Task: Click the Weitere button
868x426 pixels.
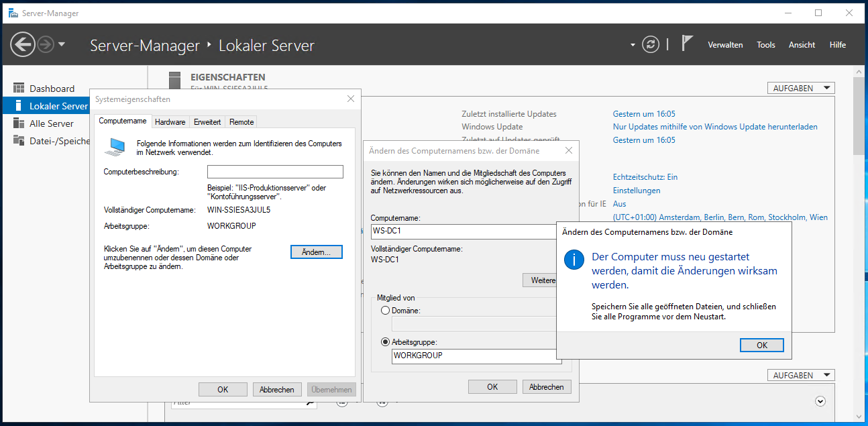Action: click(541, 280)
